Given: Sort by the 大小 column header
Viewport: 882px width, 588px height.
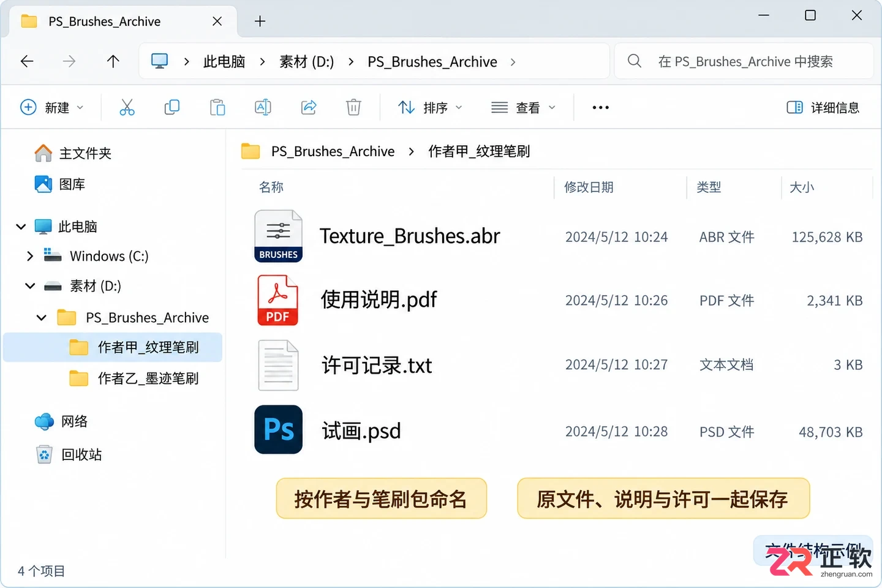Looking at the screenshot, I should (x=802, y=187).
